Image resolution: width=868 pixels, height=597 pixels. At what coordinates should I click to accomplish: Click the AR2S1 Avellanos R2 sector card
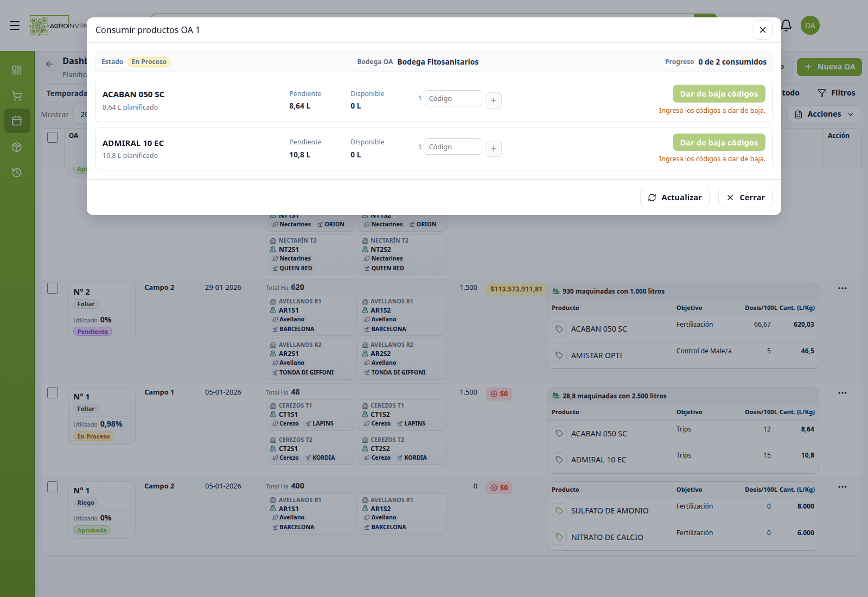(x=310, y=359)
